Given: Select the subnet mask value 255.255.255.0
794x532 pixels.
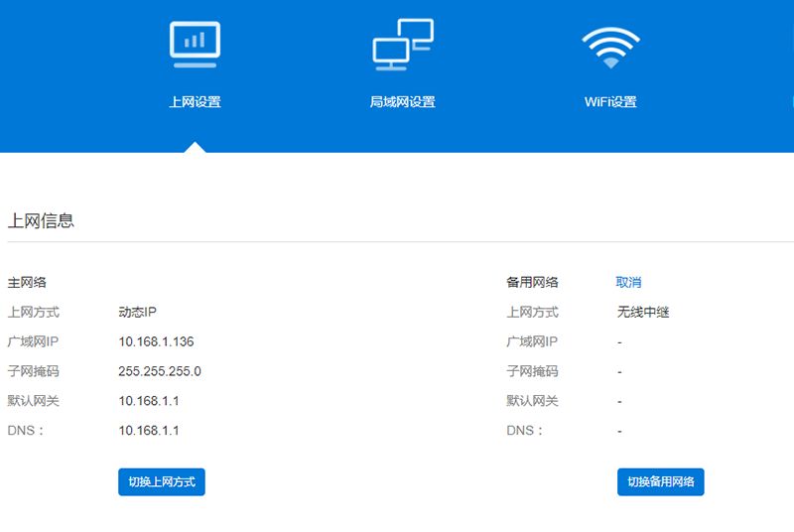Looking at the screenshot, I should pos(160,371).
